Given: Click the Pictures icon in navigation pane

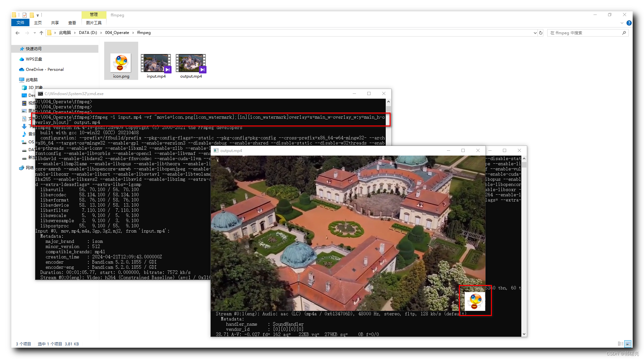Looking at the screenshot, I should [24, 111].
